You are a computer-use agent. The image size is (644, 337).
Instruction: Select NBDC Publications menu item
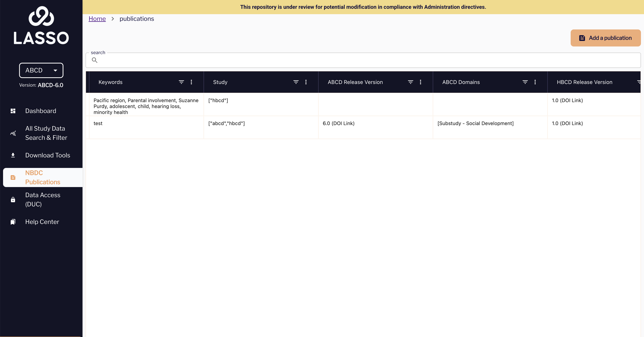(x=43, y=177)
